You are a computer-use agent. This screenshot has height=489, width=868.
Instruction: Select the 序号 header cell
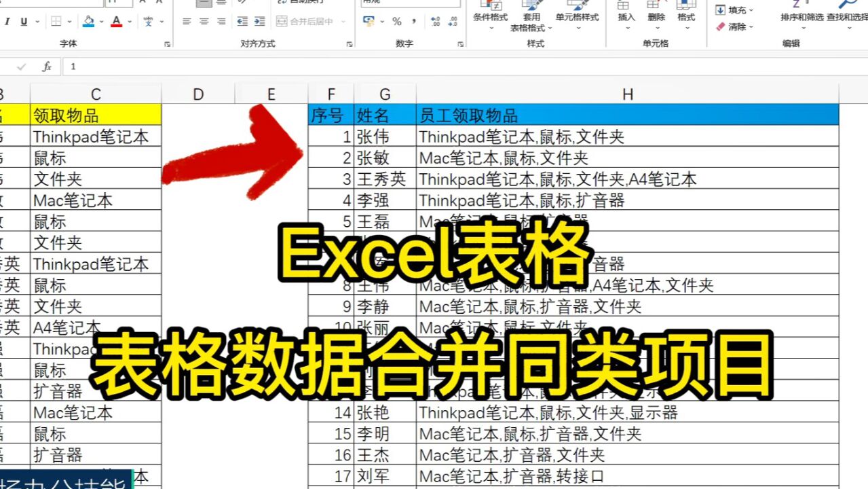point(331,115)
